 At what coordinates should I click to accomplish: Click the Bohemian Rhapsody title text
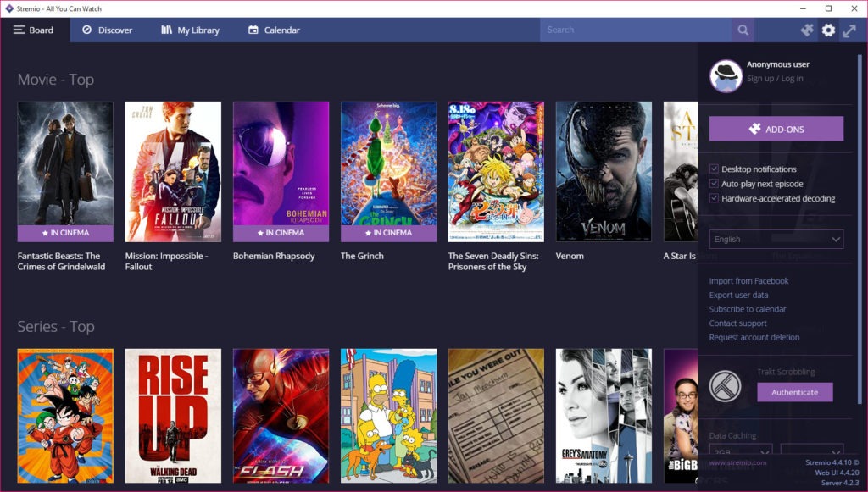pyautogui.click(x=274, y=256)
